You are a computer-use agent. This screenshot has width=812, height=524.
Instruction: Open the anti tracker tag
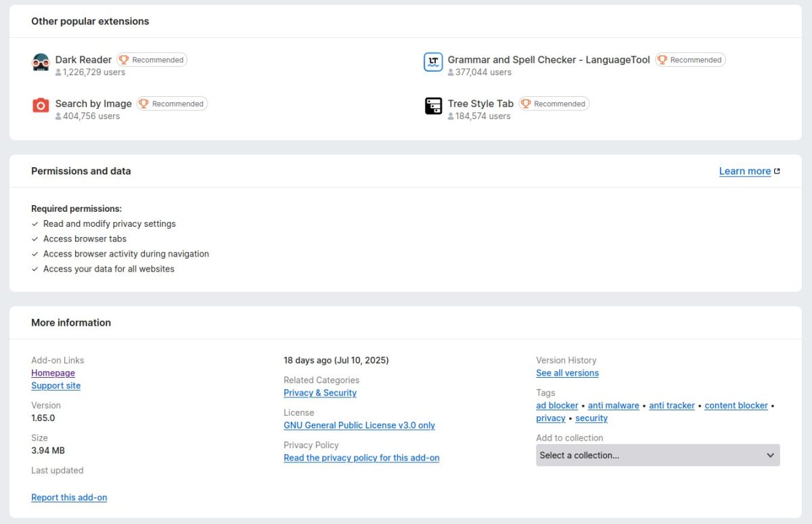[x=671, y=405]
